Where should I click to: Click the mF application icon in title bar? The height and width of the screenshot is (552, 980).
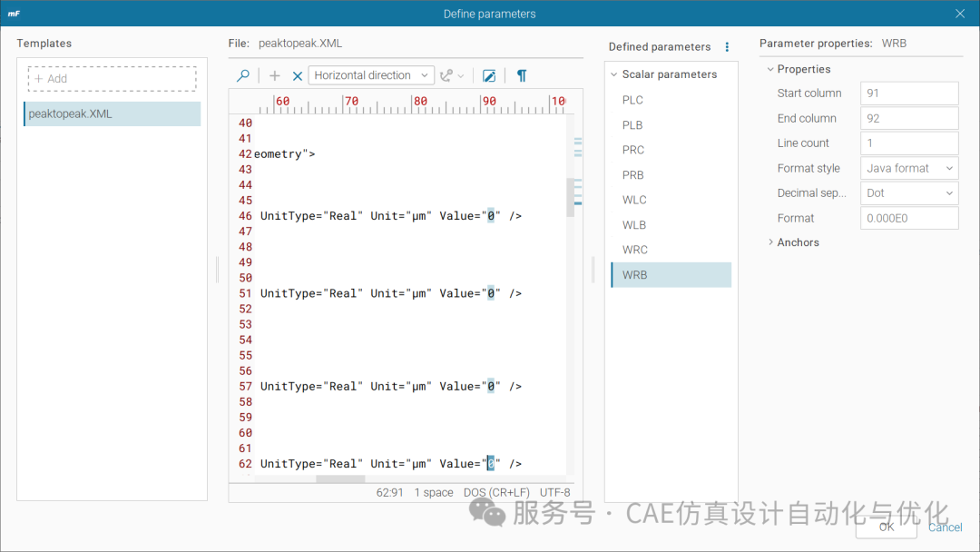pos(14,13)
